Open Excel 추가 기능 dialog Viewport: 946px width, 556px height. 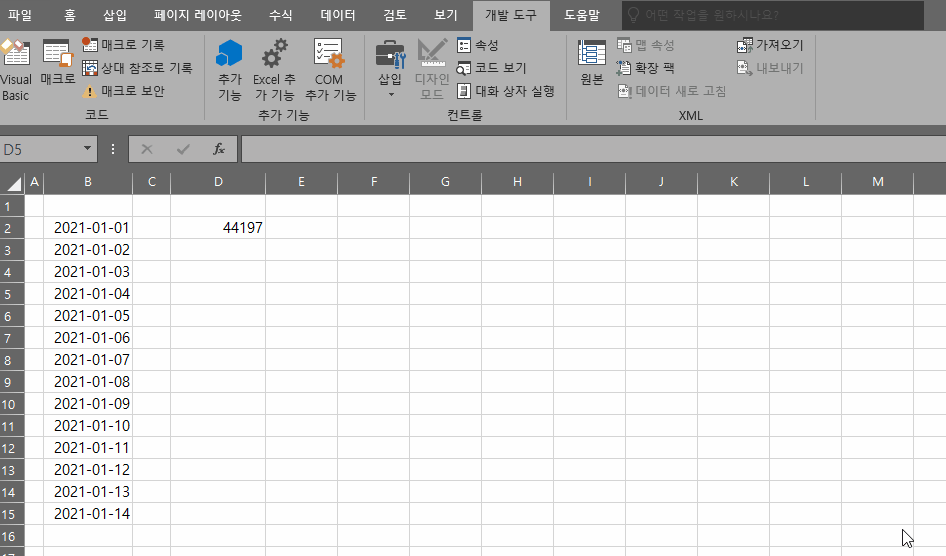click(274, 71)
